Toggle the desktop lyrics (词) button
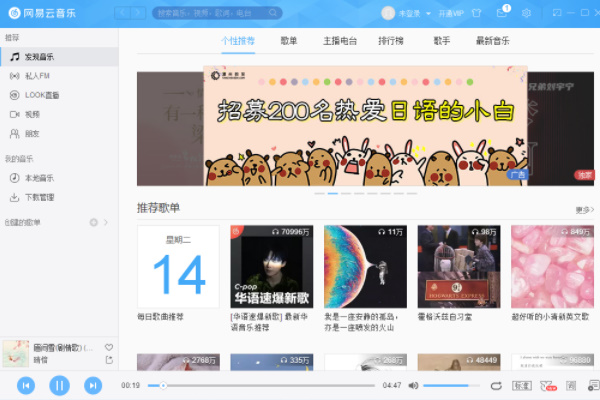The height and width of the screenshot is (400, 600). click(571, 386)
